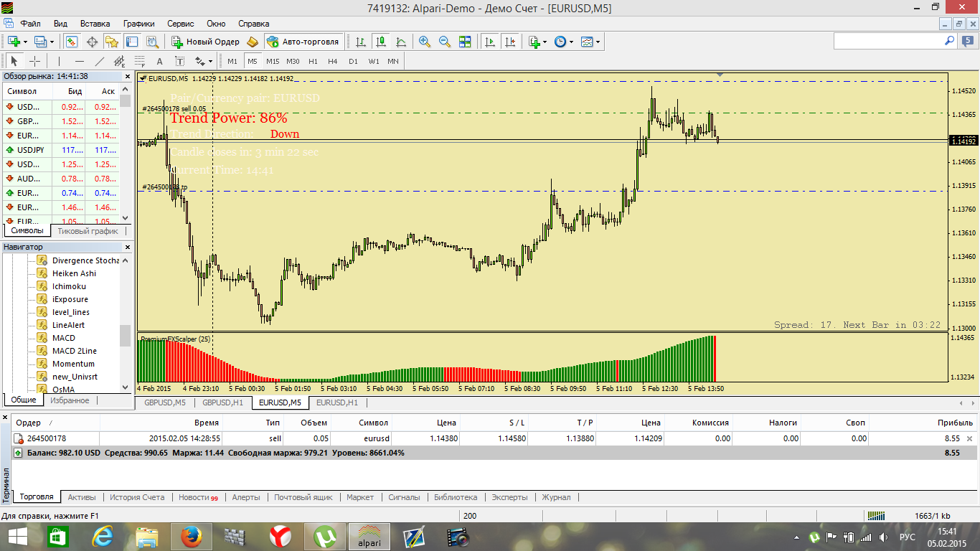Image resolution: width=980 pixels, height=551 pixels.
Task: Open the Windows Start button
Action: click(x=18, y=537)
